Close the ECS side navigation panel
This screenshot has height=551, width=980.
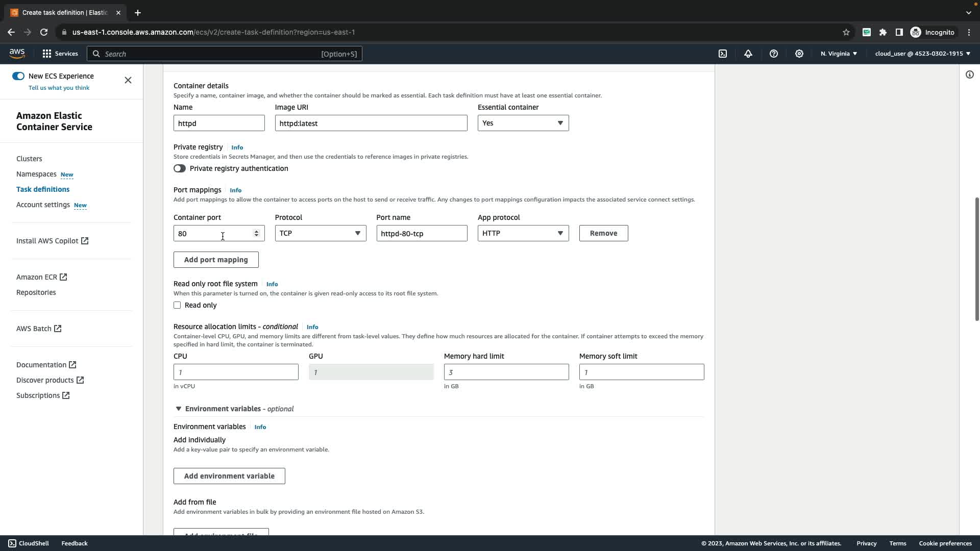(128, 80)
